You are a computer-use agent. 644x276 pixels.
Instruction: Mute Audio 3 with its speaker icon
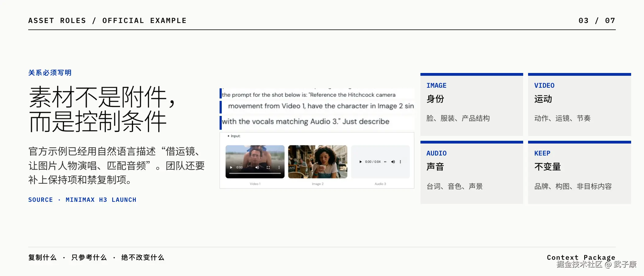pyautogui.click(x=393, y=162)
